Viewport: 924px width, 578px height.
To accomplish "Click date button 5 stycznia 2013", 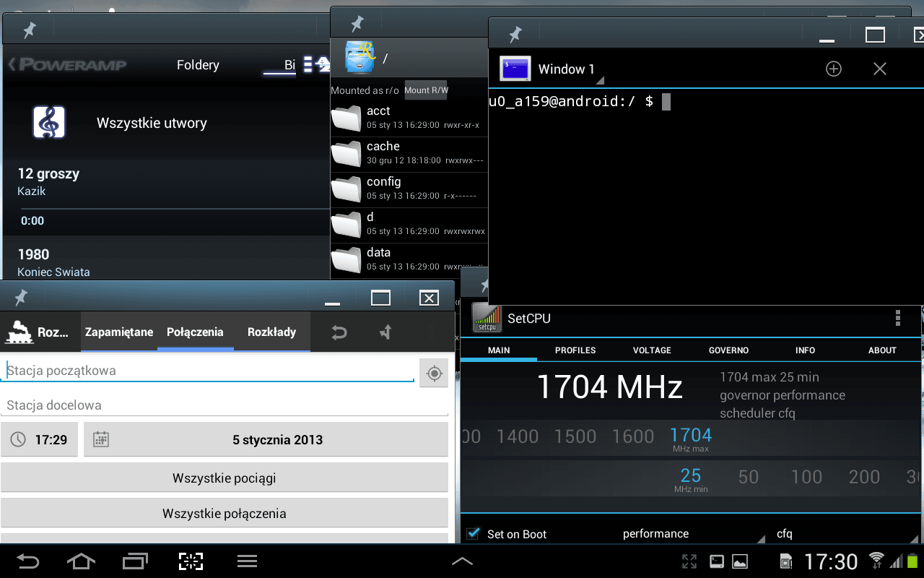I will tap(266, 439).
